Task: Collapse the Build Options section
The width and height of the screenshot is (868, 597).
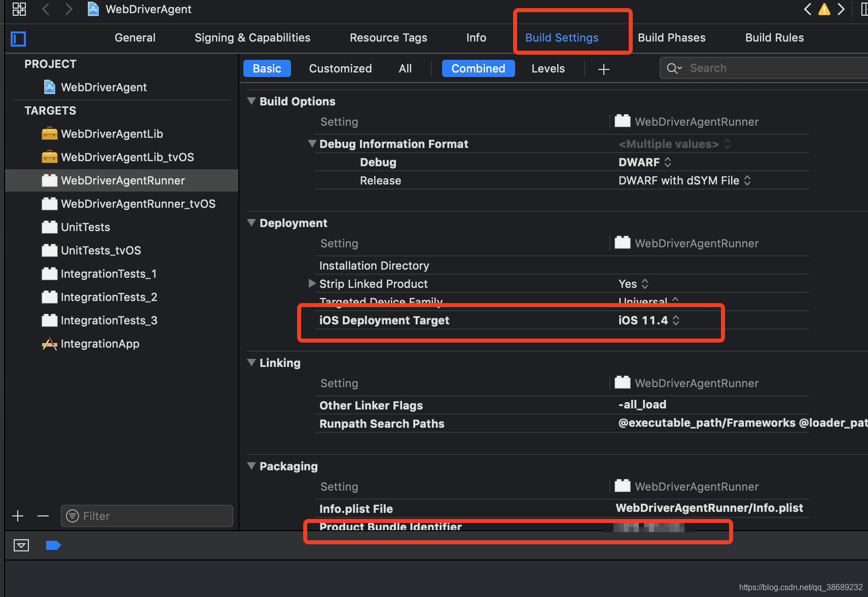Action: (251, 101)
